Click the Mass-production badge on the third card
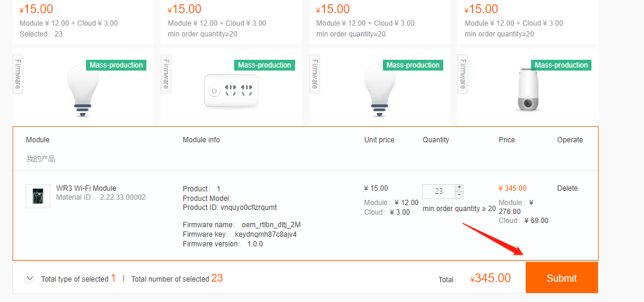Viewport: 644px width, 302px height. pyautogui.click(x=413, y=65)
